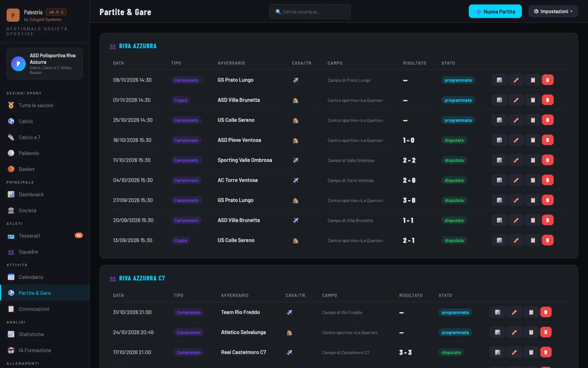Click the RIVA AZZURRA C7 team heading

pos(142,278)
